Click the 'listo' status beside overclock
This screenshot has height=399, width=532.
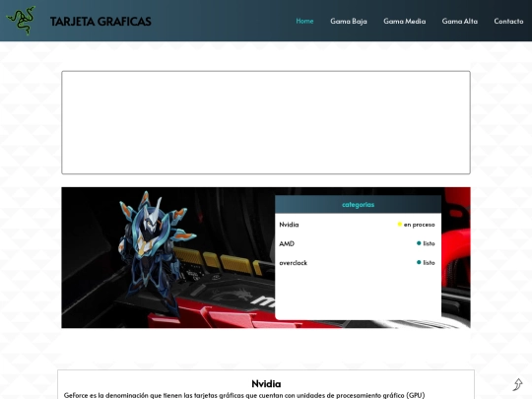pyautogui.click(x=429, y=263)
